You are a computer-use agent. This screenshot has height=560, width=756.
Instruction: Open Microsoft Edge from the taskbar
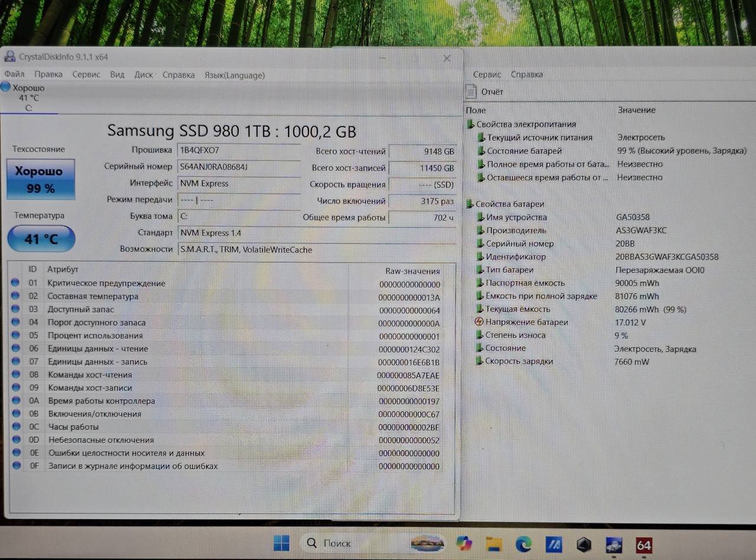click(x=523, y=543)
